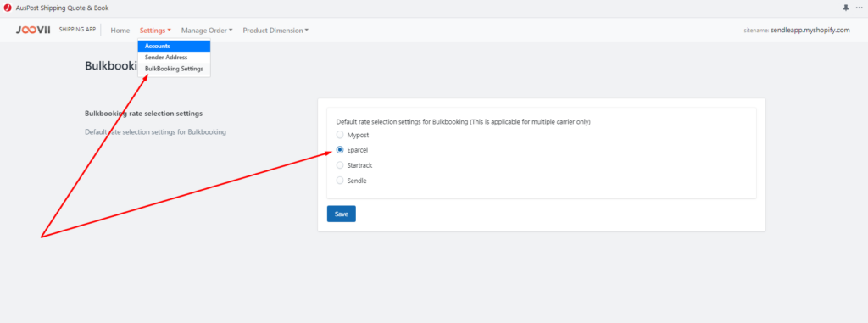Screen dimensions: 868x323
Task: Expand the Manage Order dropdown
Action: click(207, 31)
